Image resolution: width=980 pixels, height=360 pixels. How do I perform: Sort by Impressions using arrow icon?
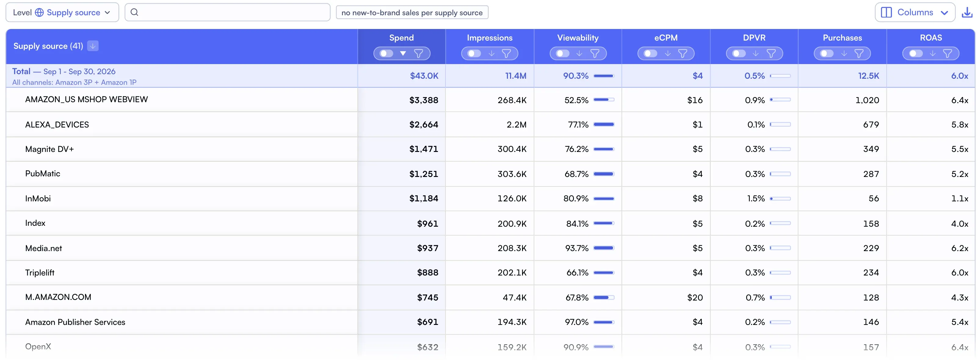tap(492, 54)
